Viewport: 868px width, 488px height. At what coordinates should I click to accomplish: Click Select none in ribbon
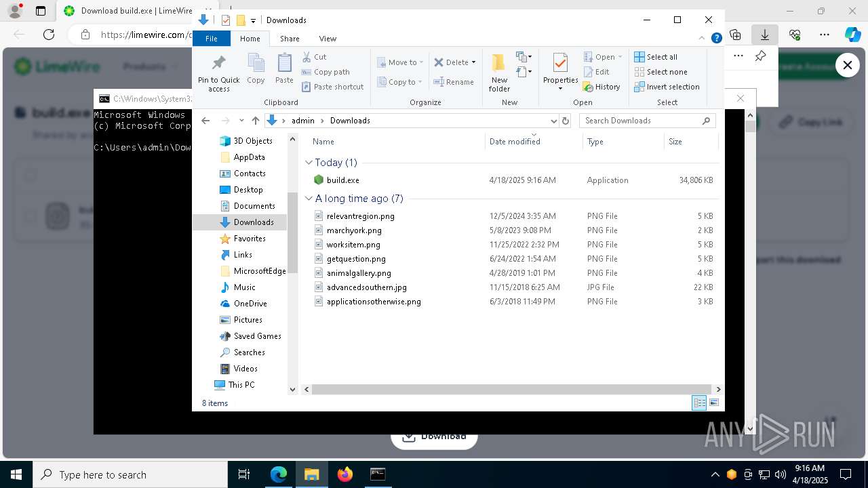[x=660, y=72]
